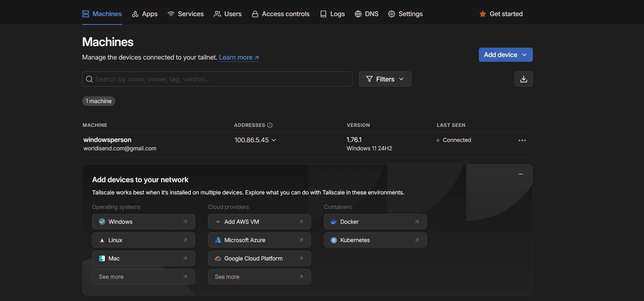Open the Kubernetes container guide
644x301 pixels.
coord(375,240)
